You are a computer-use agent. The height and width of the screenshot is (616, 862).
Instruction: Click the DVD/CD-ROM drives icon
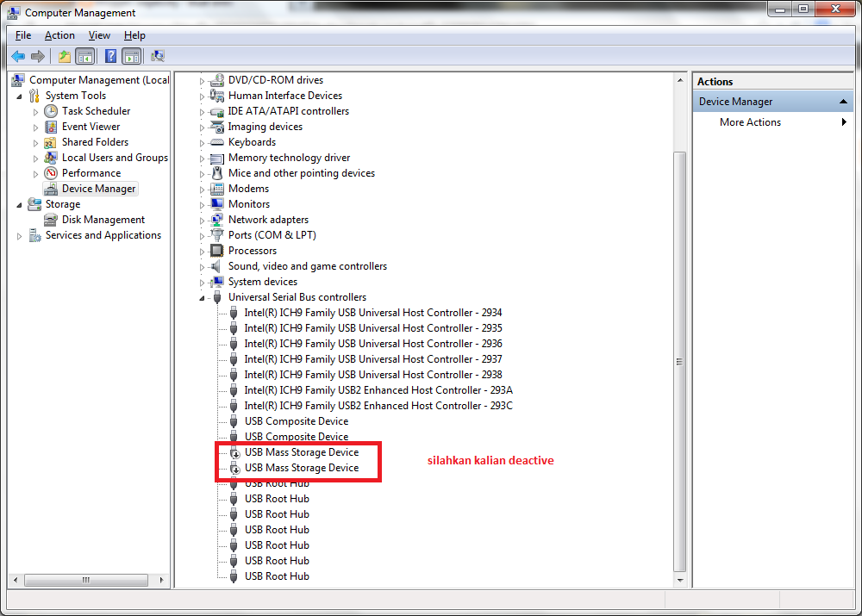(217, 80)
